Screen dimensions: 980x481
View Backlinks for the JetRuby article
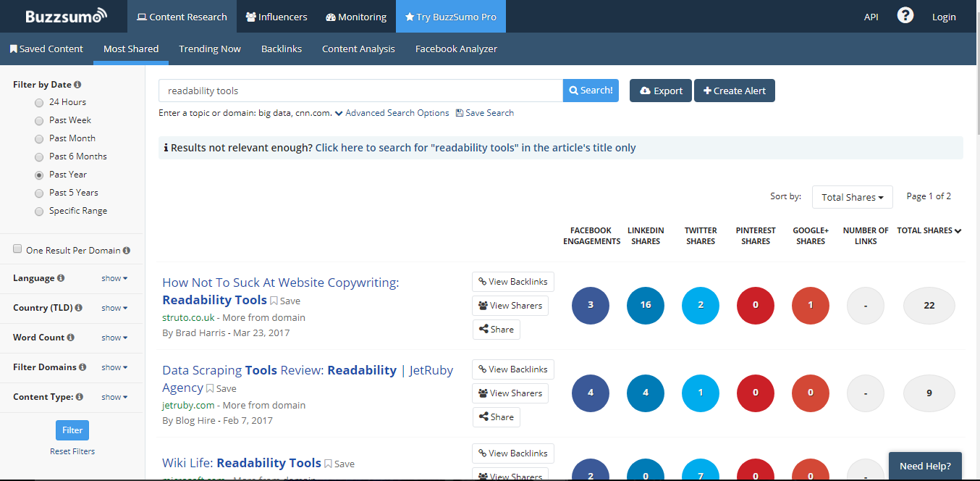[x=513, y=369]
